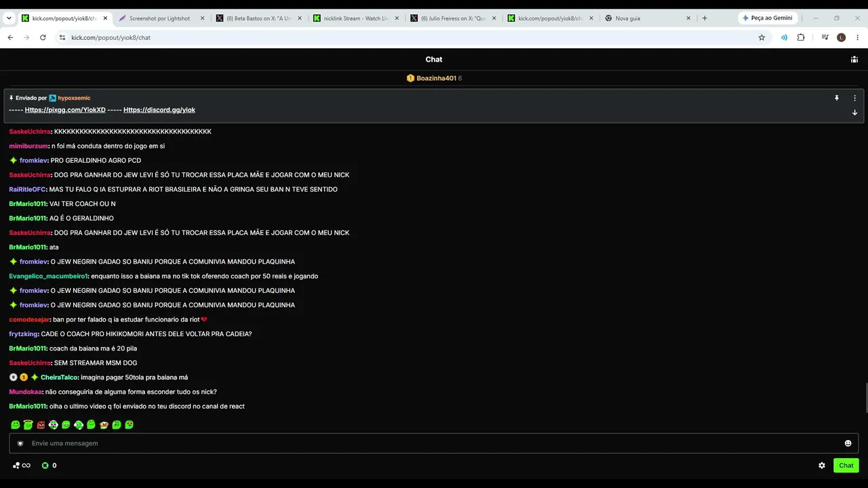This screenshot has width=868, height=488.
Task: Go back in browser history
Action: [x=10, y=37]
